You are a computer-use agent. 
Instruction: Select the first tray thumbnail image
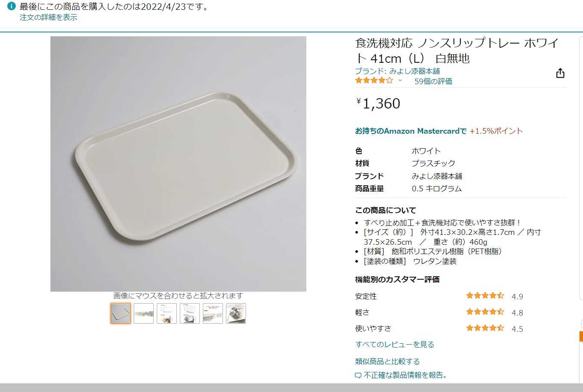pos(120,313)
